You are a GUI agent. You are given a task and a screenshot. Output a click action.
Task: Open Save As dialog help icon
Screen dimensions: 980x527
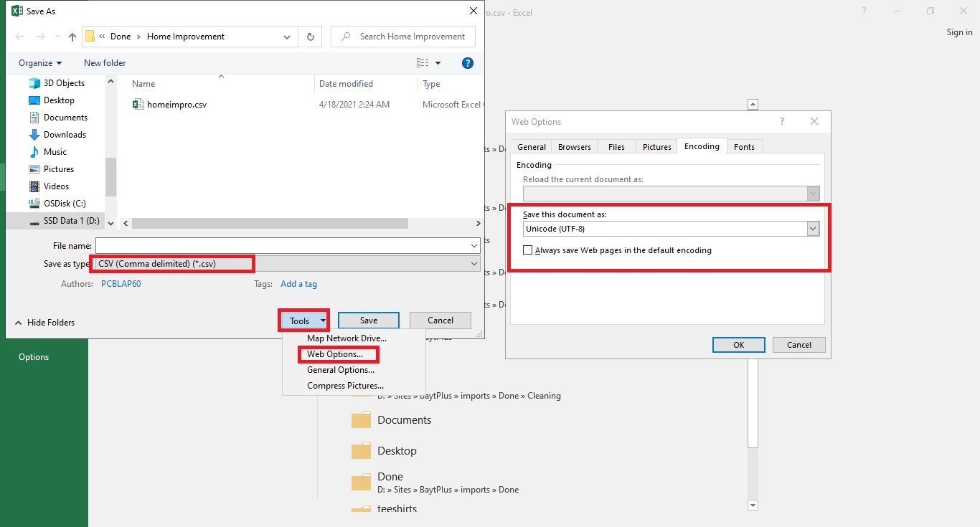[x=468, y=63]
